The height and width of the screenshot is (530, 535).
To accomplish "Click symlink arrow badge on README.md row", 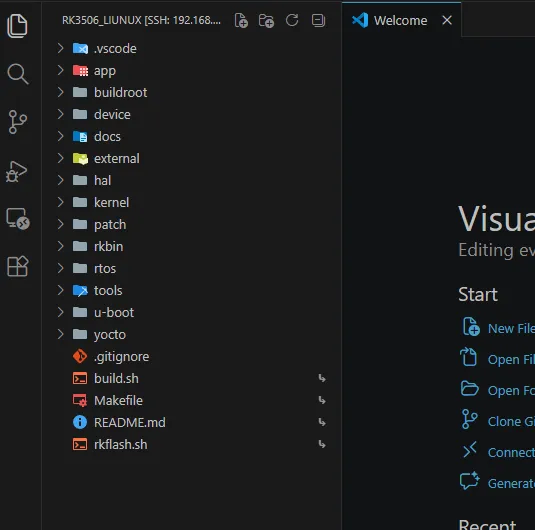I will point(322,422).
